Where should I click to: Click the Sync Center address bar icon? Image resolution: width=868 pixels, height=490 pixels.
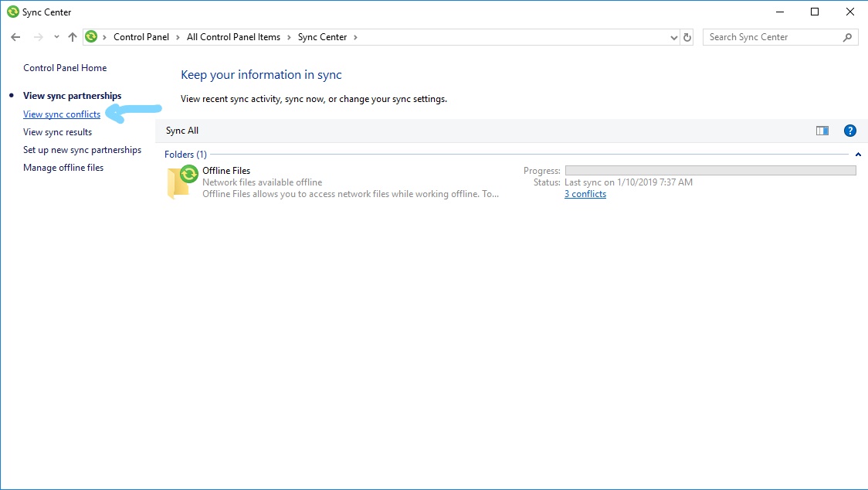click(x=92, y=37)
